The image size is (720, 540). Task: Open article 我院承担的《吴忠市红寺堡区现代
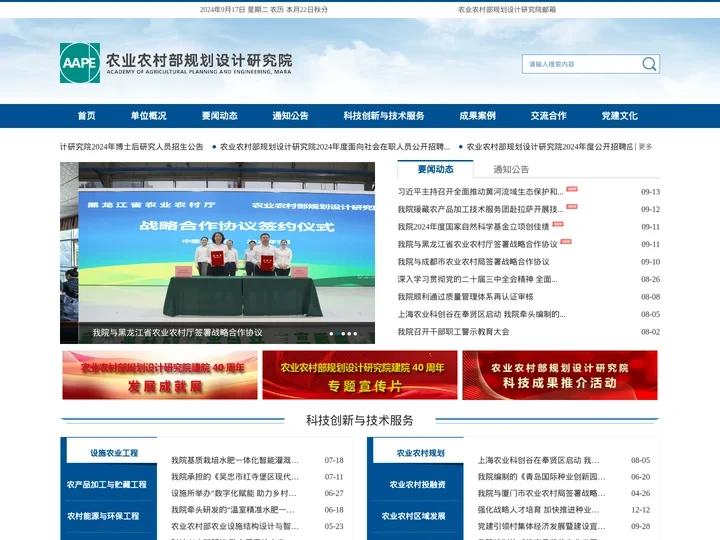coord(235,477)
